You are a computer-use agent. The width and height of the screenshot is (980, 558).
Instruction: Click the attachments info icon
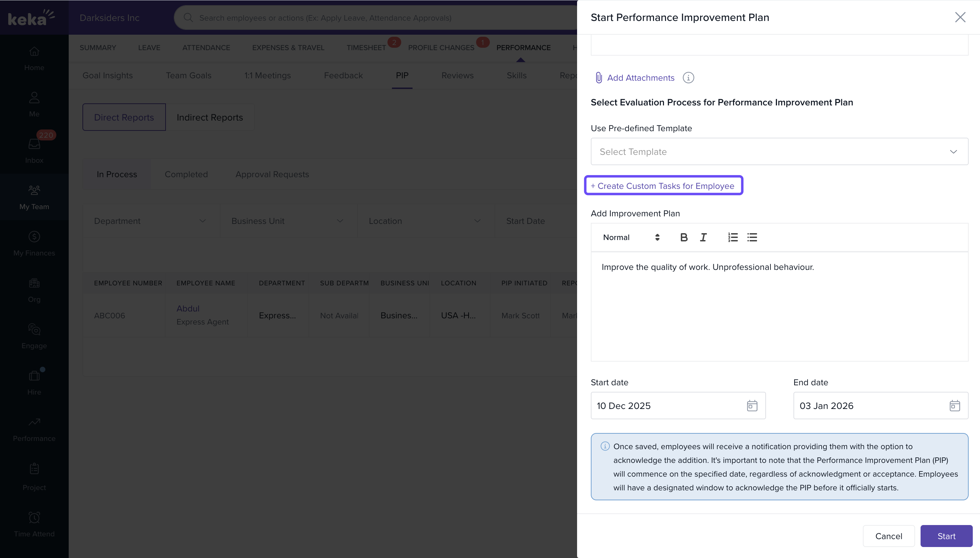688,78
